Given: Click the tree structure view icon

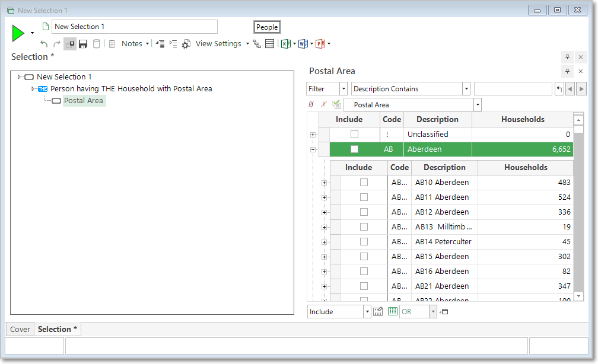Looking at the screenshot, I should click(257, 44).
